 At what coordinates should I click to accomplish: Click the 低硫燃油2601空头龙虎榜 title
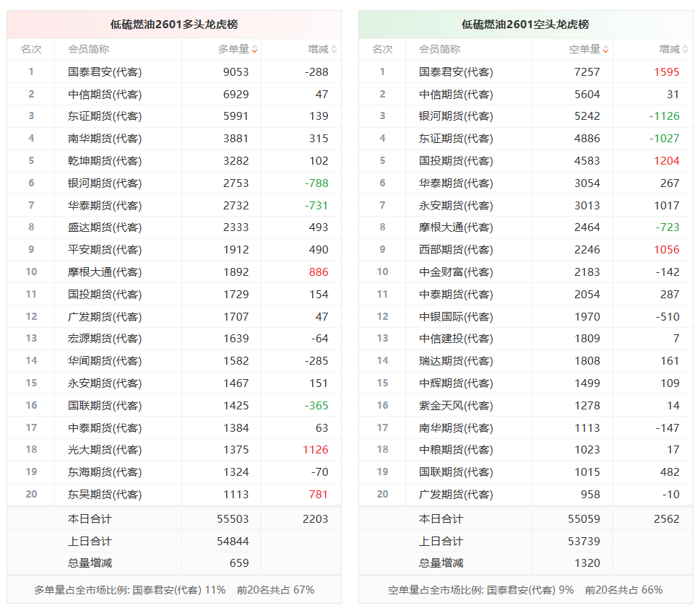click(525, 25)
